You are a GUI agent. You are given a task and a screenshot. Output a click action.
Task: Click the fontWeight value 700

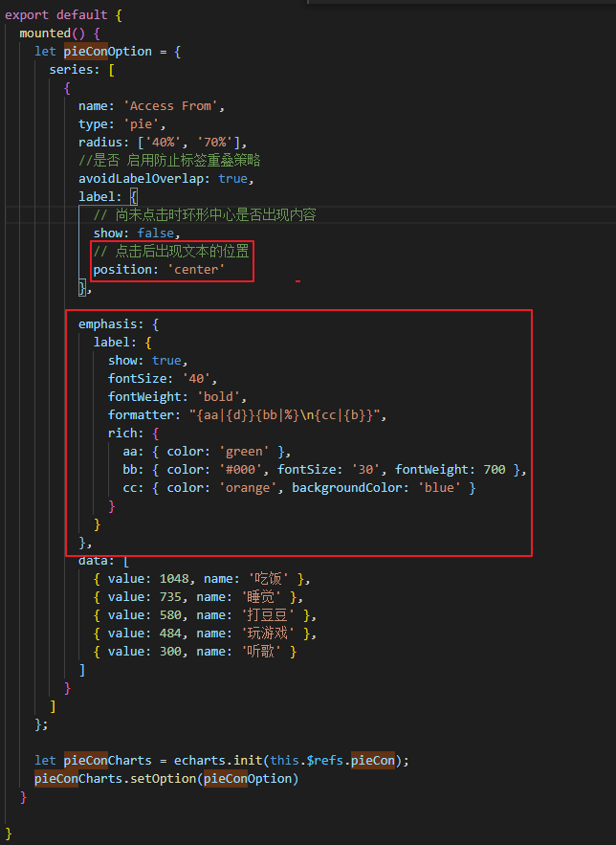point(495,470)
